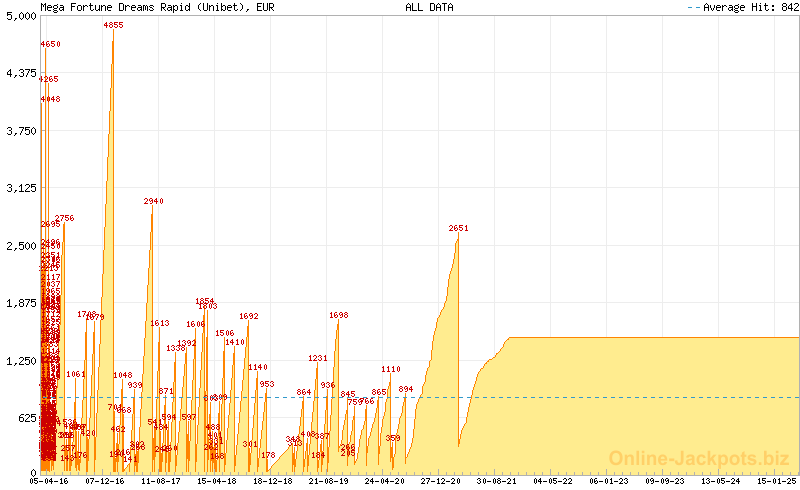800x490 pixels.
Task: Select the 4650 data point label
Action: pyautogui.click(x=50, y=44)
